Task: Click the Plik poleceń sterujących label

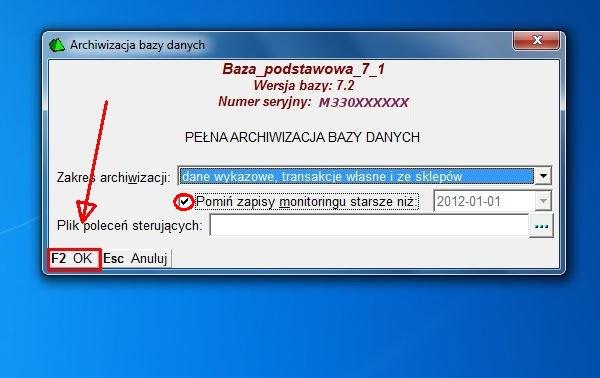Action: 129,226
